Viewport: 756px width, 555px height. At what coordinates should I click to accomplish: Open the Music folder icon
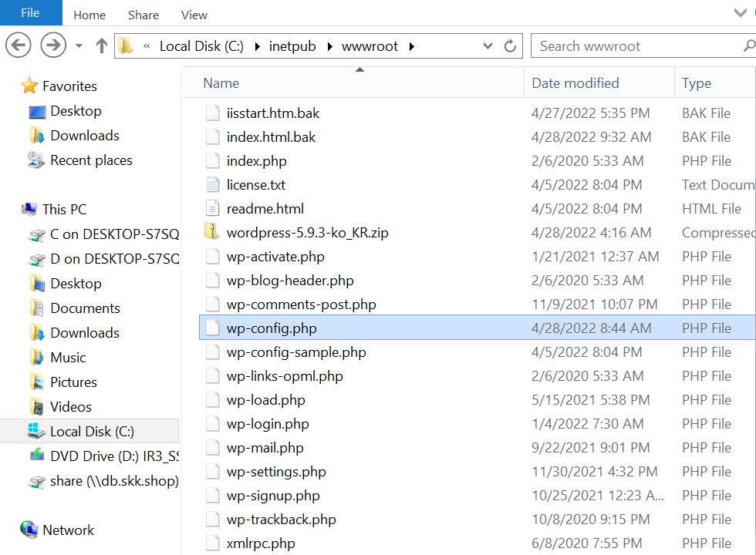pyautogui.click(x=37, y=357)
